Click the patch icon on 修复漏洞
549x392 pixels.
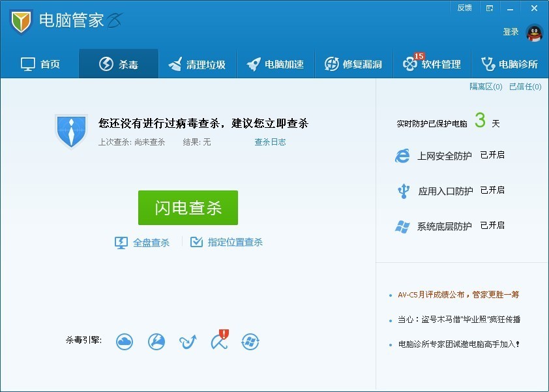tap(332, 64)
